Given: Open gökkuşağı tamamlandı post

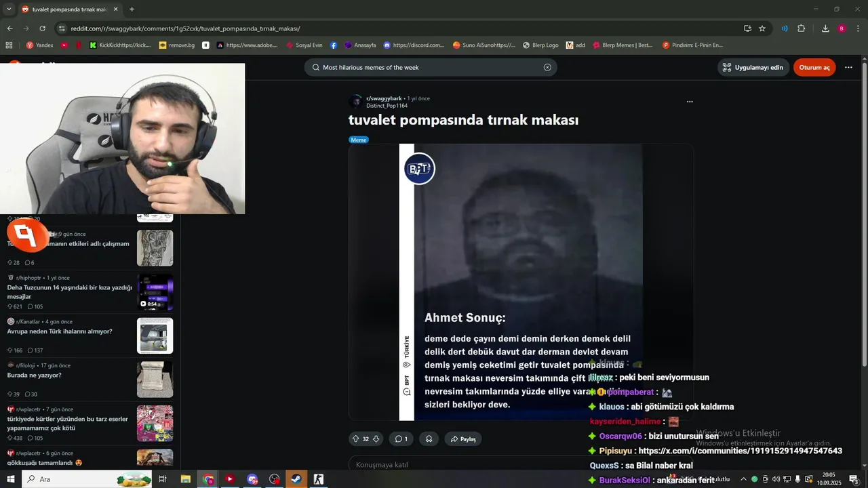Looking at the screenshot, I should point(45,463).
